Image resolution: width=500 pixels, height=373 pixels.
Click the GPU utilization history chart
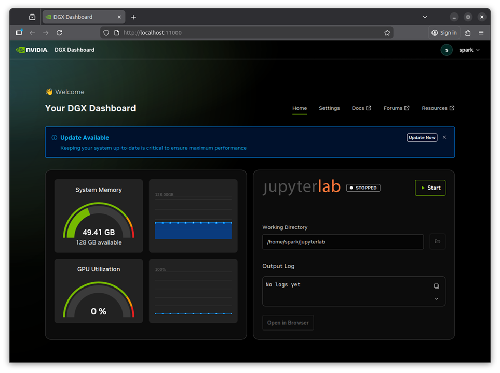tap(193, 291)
